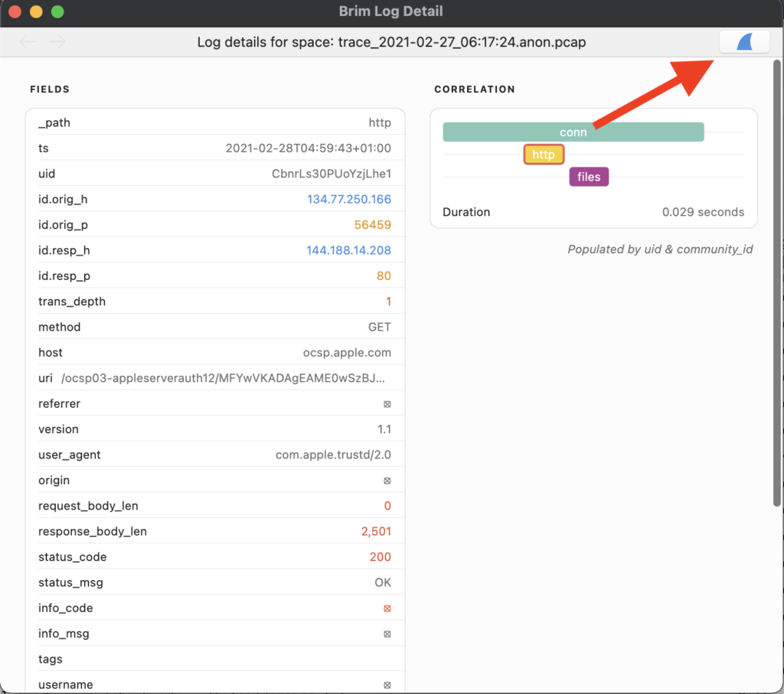Viewport: 784px width, 694px height.
Task: Click the uid value CbnrLs30PUoYzjLhe1
Action: tap(331, 174)
